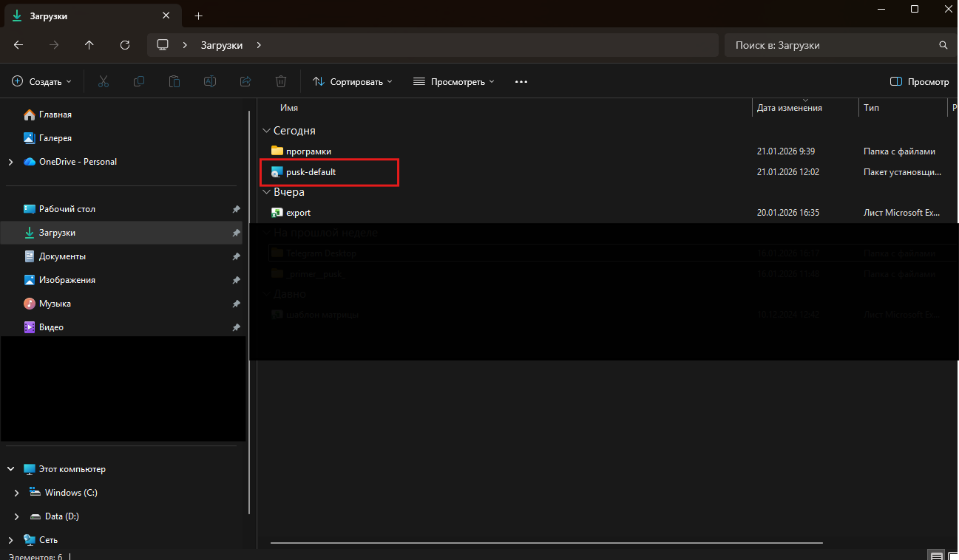Open the Сортировать sort dropdown

coord(352,81)
